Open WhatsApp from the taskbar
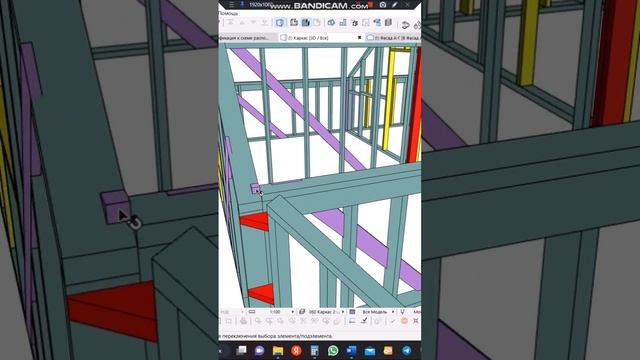This screenshot has width=640, height=360. coord(333,351)
